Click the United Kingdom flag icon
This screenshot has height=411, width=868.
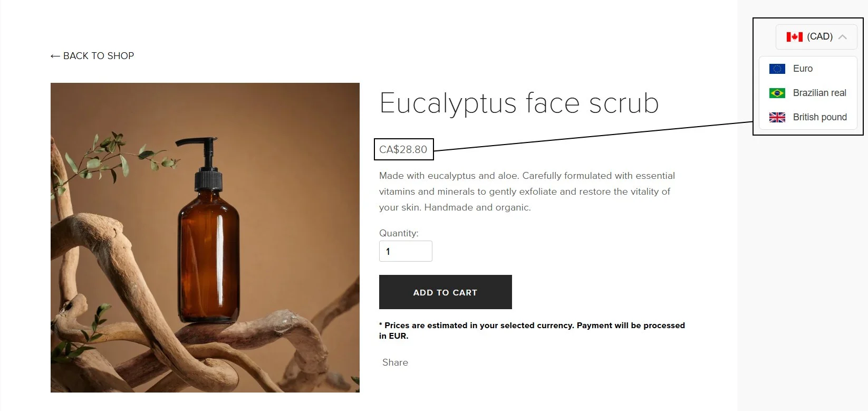(x=777, y=117)
